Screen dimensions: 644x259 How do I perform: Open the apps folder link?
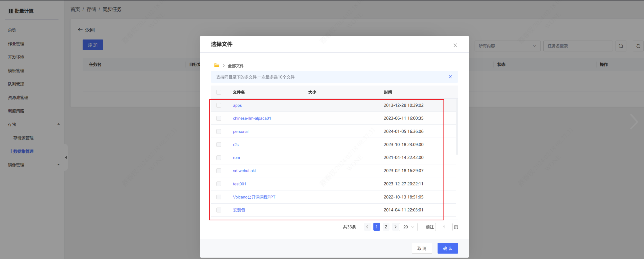click(x=237, y=105)
